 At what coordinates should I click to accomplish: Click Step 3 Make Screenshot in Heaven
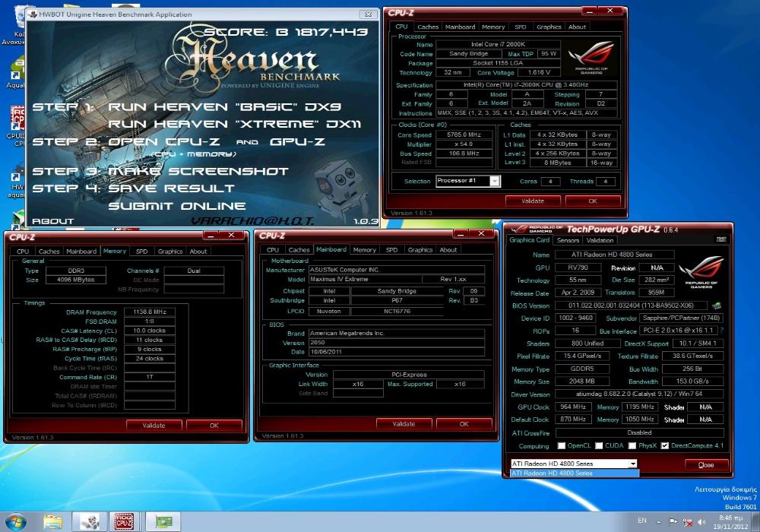click(160, 172)
